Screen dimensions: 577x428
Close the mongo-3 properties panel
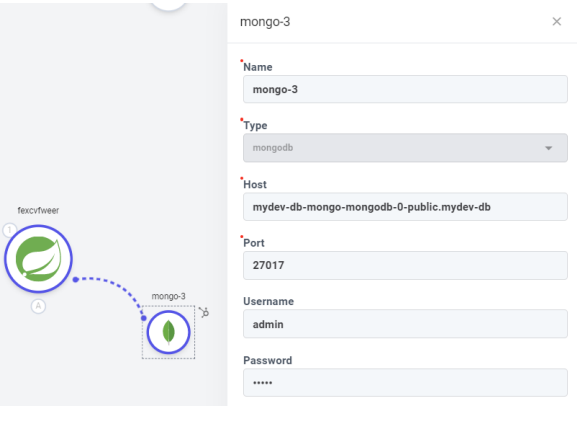click(557, 21)
